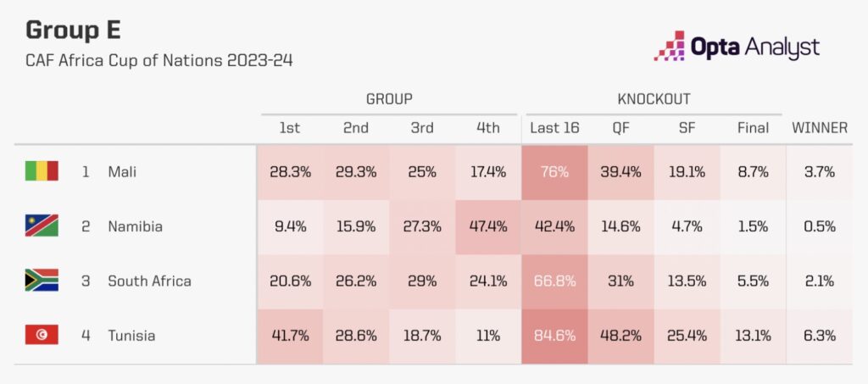Click the Mali flag icon
The width and height of the screenshot is (868, 384).
click(x=42, y=171)
